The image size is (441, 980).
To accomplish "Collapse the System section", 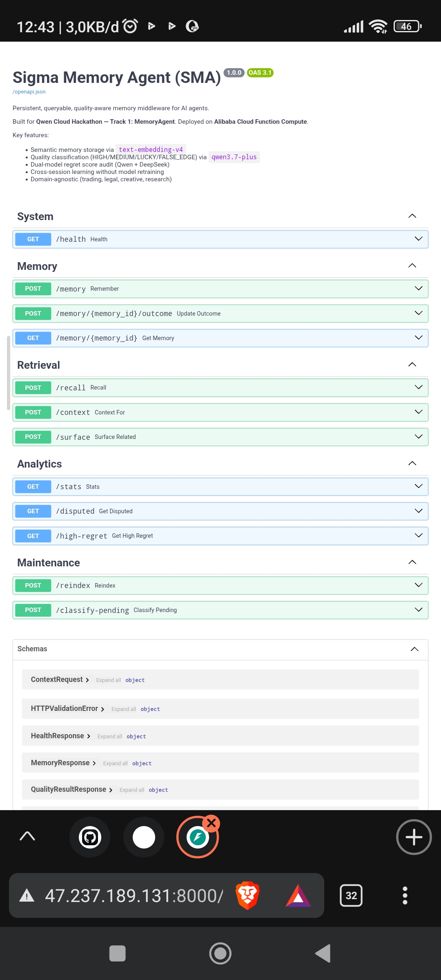I will 412,216.
